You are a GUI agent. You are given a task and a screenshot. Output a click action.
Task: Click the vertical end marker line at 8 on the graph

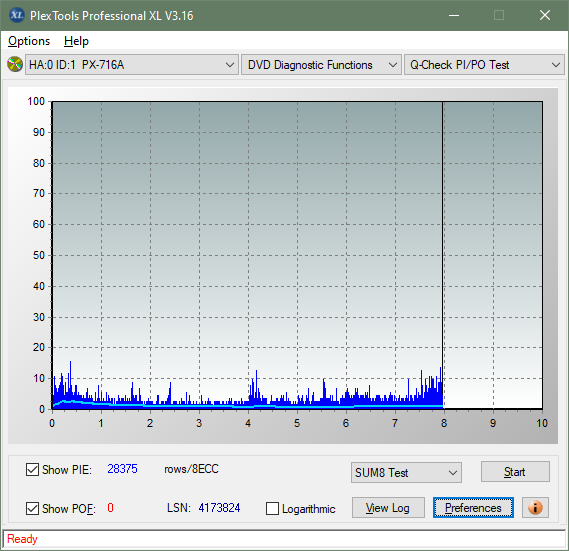point(443,255)
